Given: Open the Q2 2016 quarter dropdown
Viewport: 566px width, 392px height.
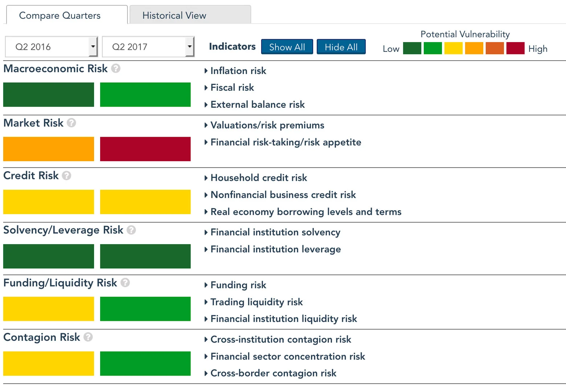Looking at the screenshot, I should pos(52,47).
